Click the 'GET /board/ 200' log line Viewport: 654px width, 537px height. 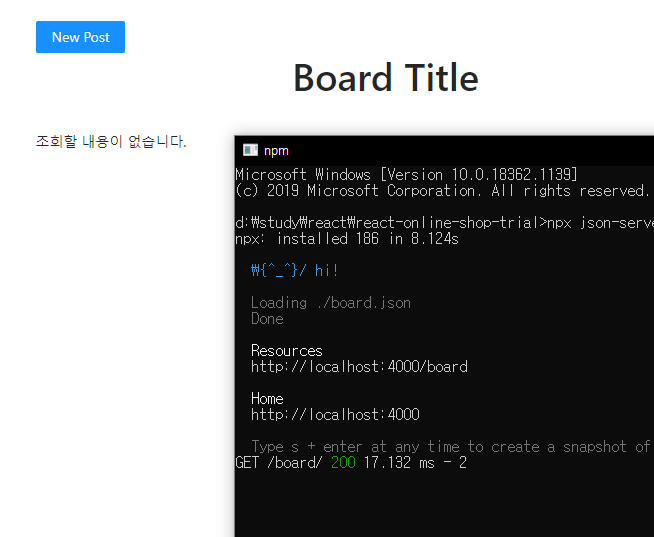pyautogui.click(x=351, y=463)
